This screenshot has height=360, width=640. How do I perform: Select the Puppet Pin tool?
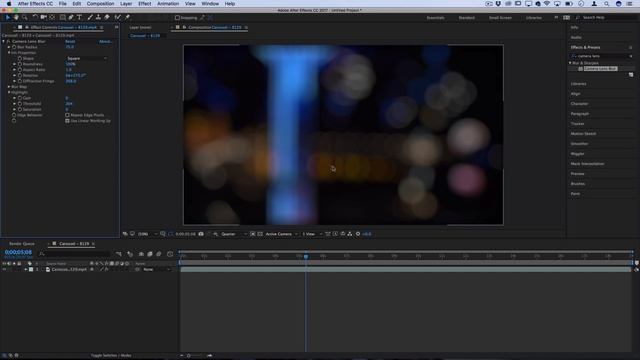[127, 18]
